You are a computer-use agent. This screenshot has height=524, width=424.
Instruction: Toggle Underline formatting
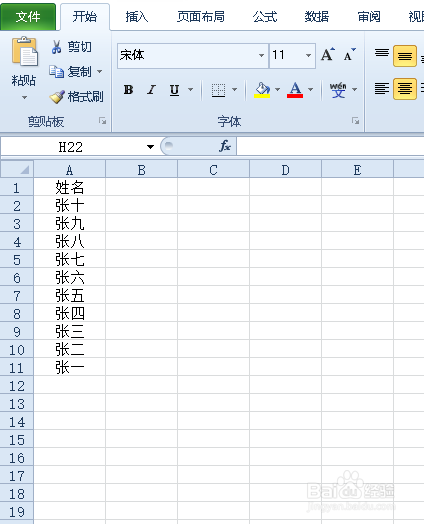[x=174, y=90]
